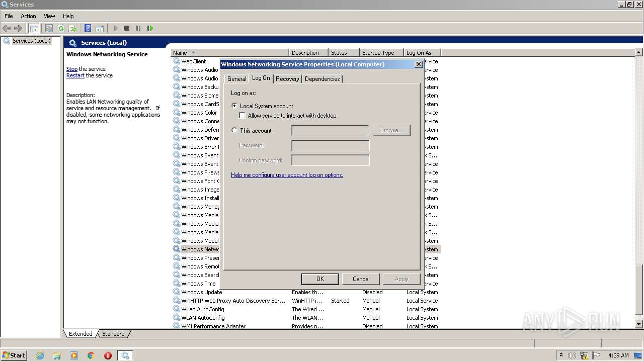Select the This account radio button
The image size is (644, 362).
click(234, 130)
